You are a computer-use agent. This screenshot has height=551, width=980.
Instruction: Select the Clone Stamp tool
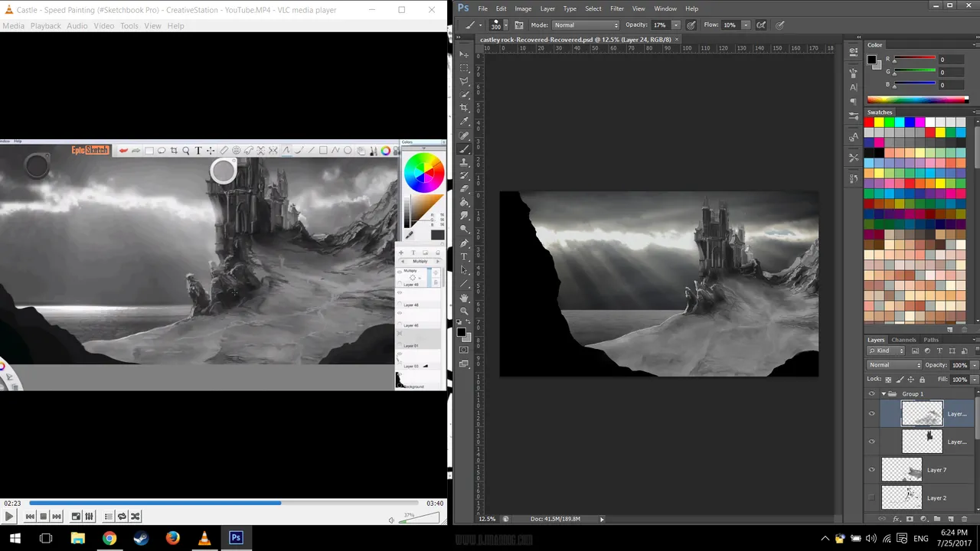pyautogui.click(x=464, y=162)
